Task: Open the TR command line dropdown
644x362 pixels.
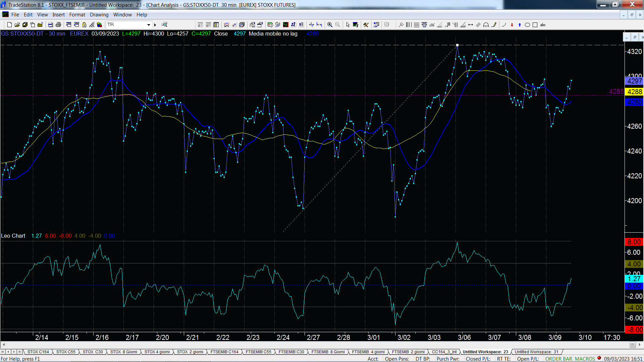Action: coord(149,25)
